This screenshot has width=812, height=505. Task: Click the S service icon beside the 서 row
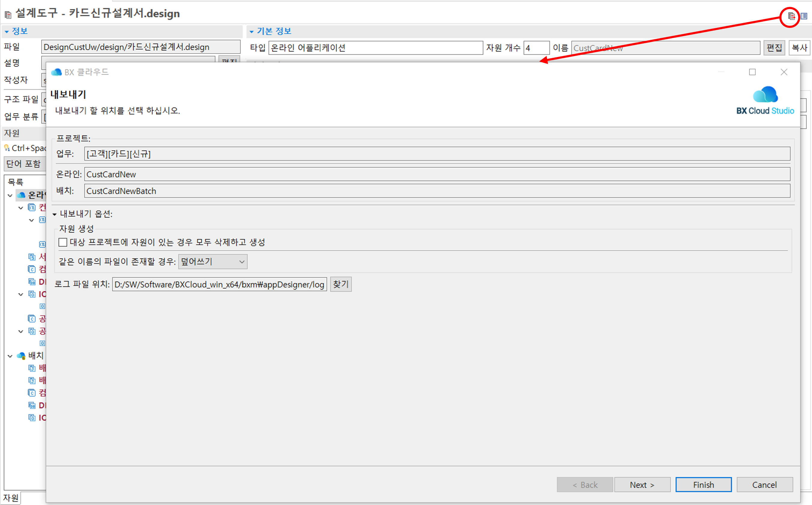point(32,257)
